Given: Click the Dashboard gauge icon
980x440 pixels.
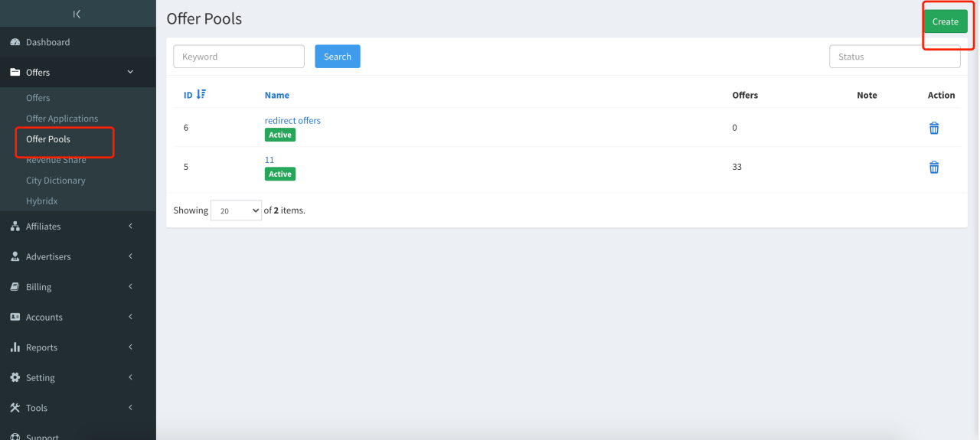Looking at the screenshot, I should (15, 42).
